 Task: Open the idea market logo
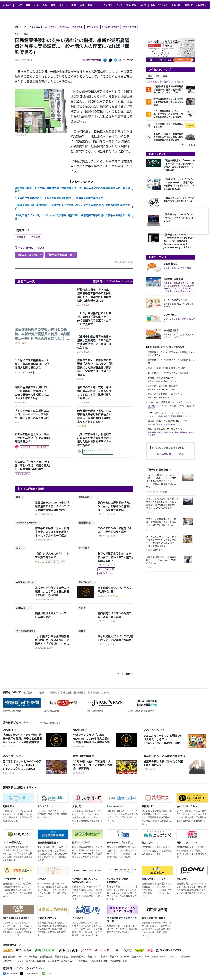tap(122, 798)
